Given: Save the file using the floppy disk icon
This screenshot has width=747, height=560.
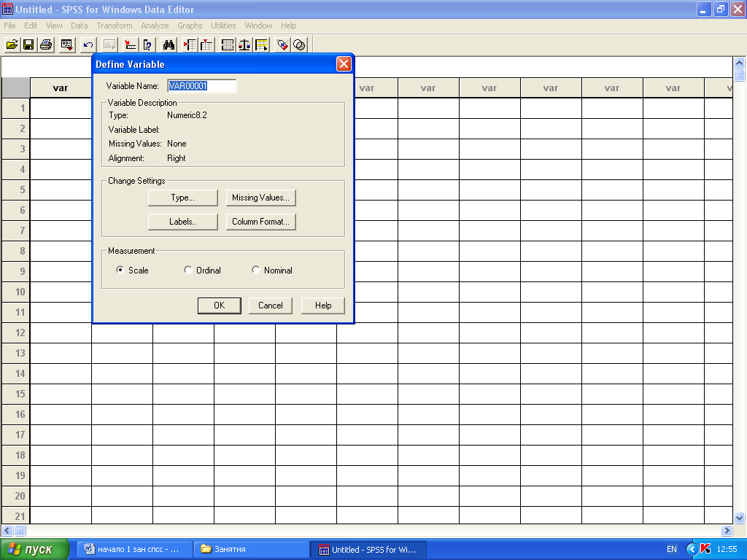Looking at the screenshot, I should tap(28, 44).
